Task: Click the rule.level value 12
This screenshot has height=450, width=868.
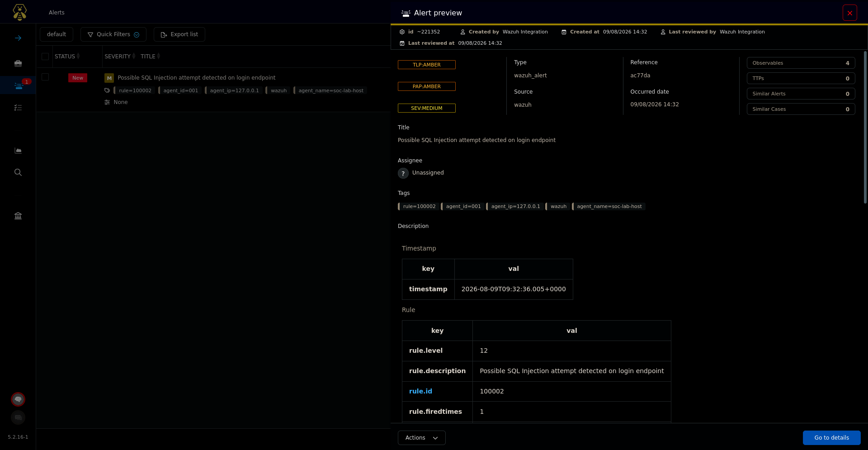Action: click(x=484, y=351)
